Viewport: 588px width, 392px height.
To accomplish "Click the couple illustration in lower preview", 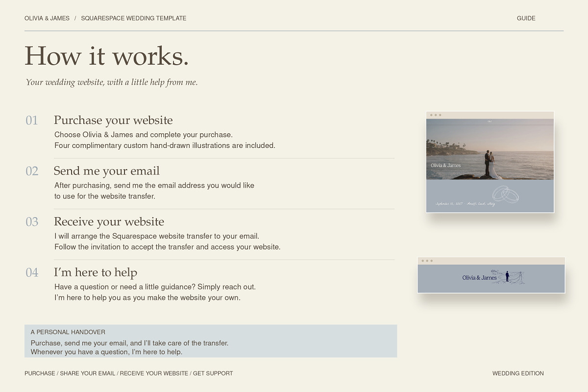I will click(x=508, y=277).
